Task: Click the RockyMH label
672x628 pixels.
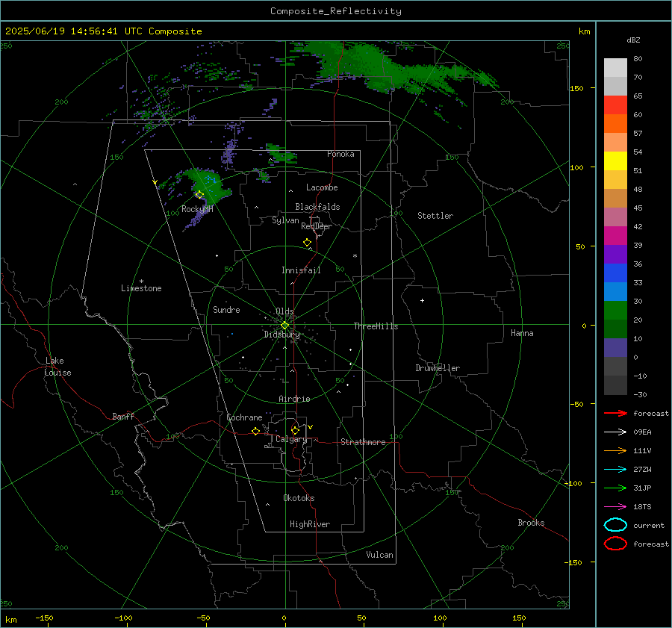Action: click(197, 209)
